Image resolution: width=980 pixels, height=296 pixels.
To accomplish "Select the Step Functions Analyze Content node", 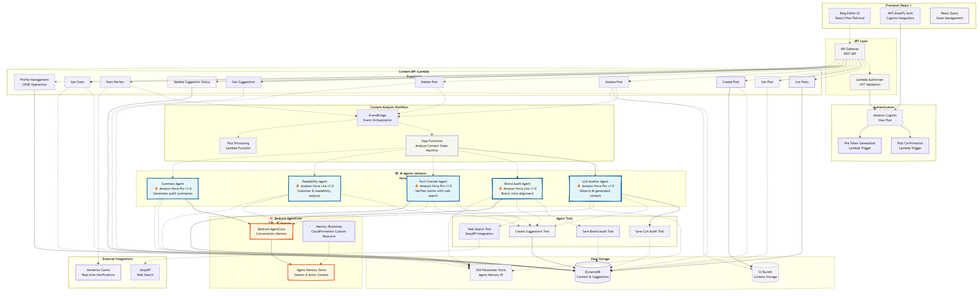I will [x=431, y=146].
